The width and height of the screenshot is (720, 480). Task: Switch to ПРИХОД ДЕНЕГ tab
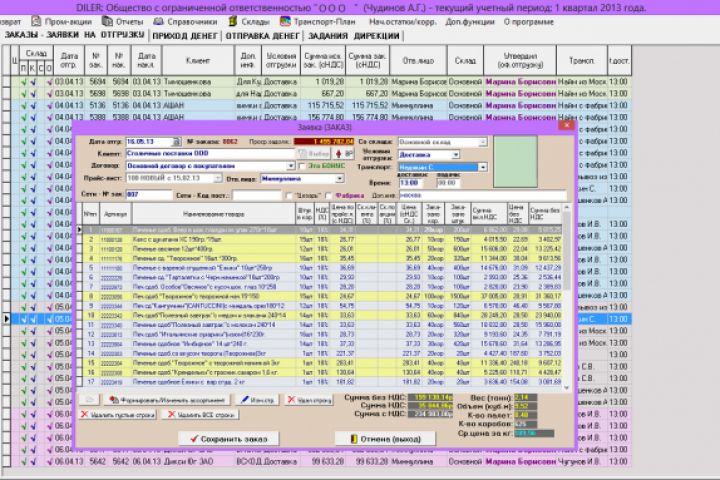coord(185,35)
